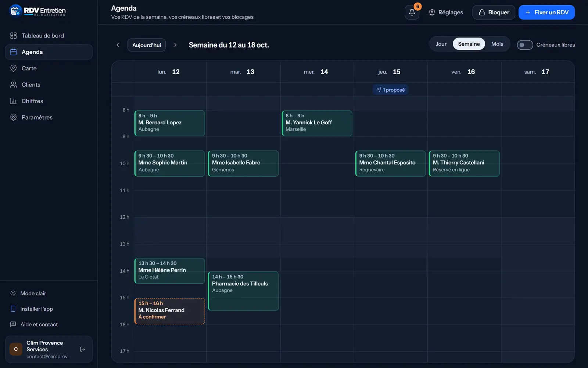
Task: Open M. Yannick Le Goff appointment
Action: 317,123
